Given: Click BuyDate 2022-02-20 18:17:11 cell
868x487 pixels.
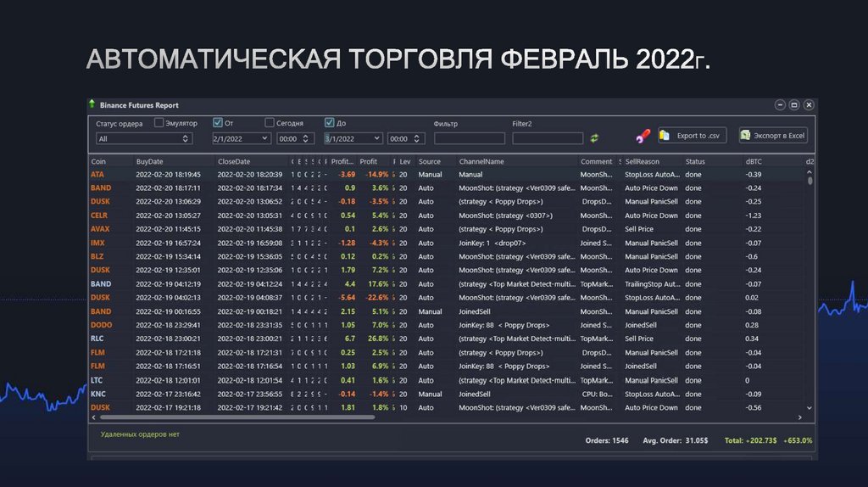Looking at the screenshot, I should pos(169,188).
